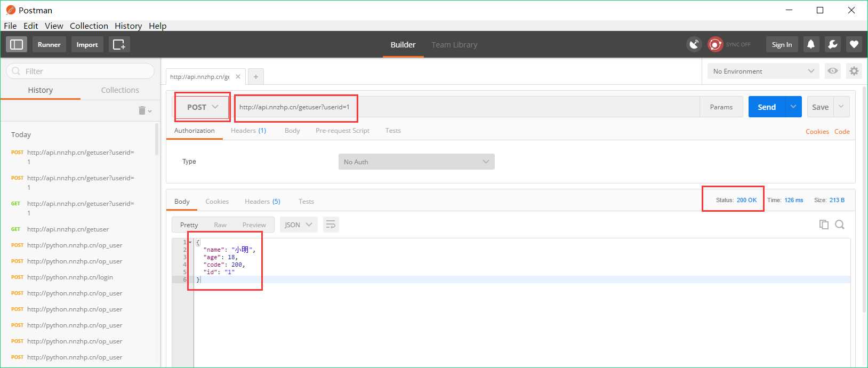The height and width of the screenshot is (368, 868).
Task: Click the 200 OK status value
Action: 746,200
